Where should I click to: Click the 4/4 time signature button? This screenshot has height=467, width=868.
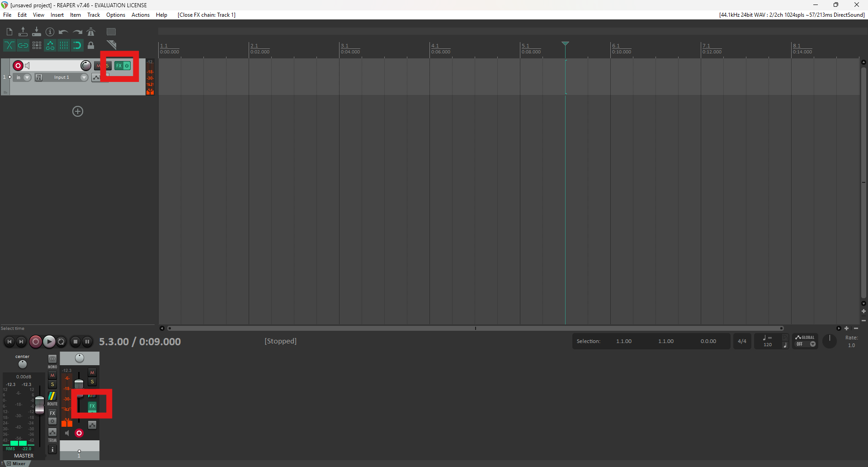[742, 341]
